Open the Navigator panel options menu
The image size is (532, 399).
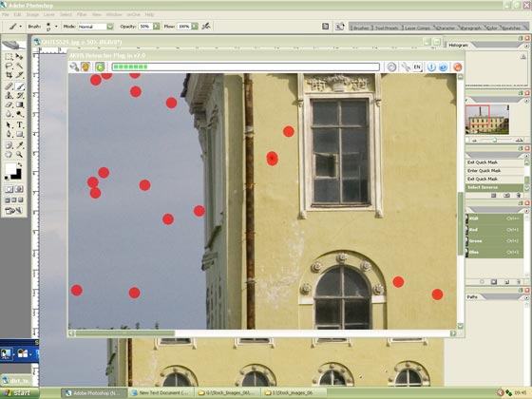tap(526, 101)
